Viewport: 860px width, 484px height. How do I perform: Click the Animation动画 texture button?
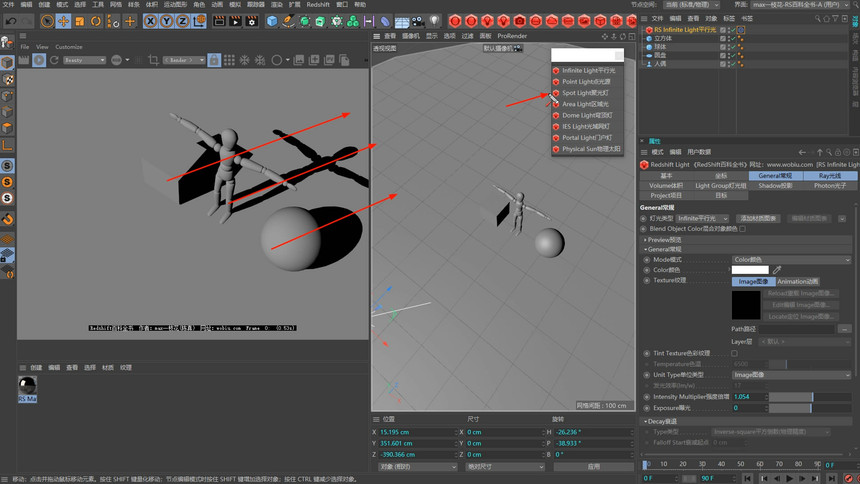tap(798, 282)
